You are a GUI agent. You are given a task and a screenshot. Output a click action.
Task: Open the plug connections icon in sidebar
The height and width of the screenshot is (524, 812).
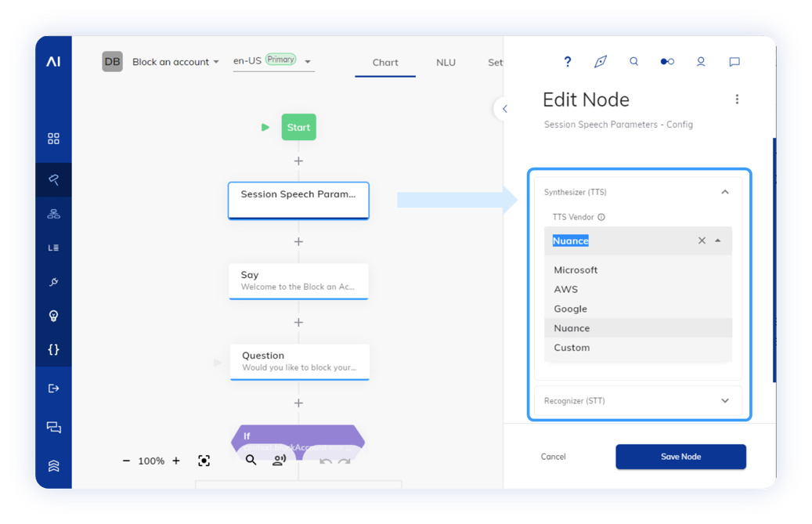click(x=53, y=282)
